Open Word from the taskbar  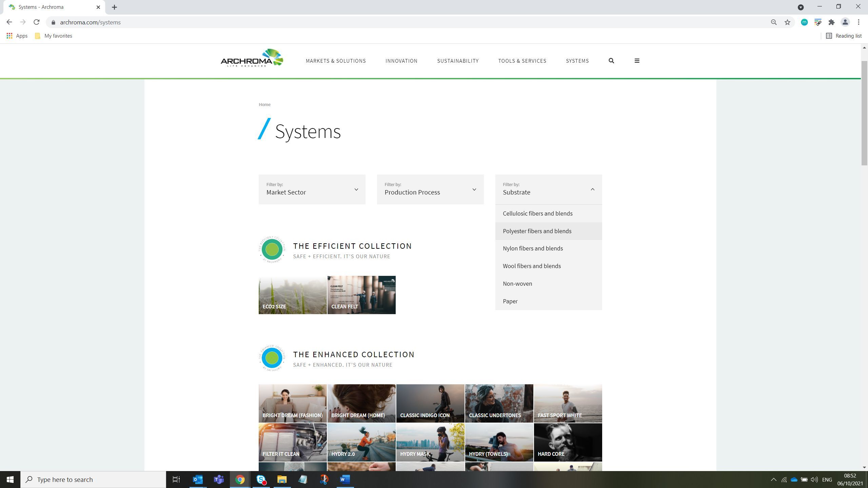[x=345, y=480]
